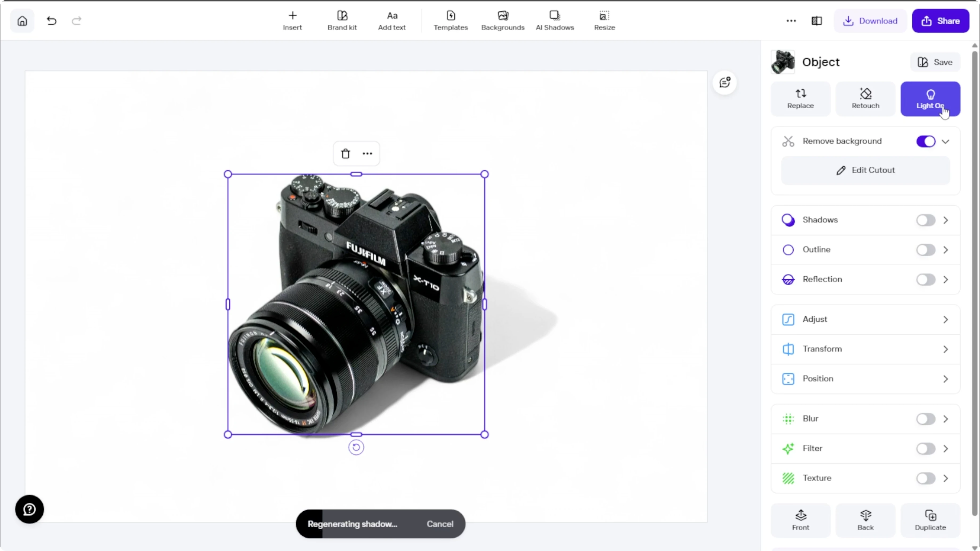Enable the Blur toggle
980x551 pixels.
click(926, 419)
